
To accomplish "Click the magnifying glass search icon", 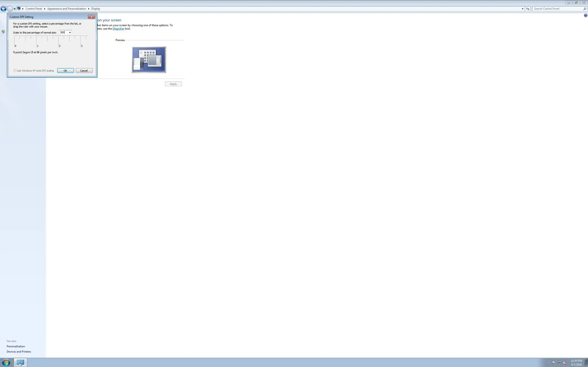I will pyautogui.click(x=585, y=9).
